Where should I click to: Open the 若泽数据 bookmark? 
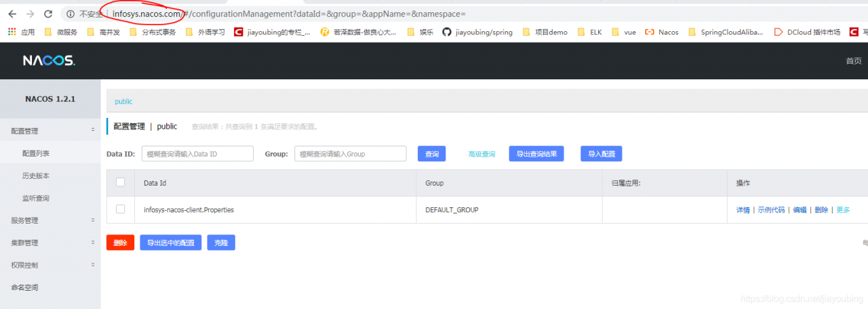click(359, 32)
